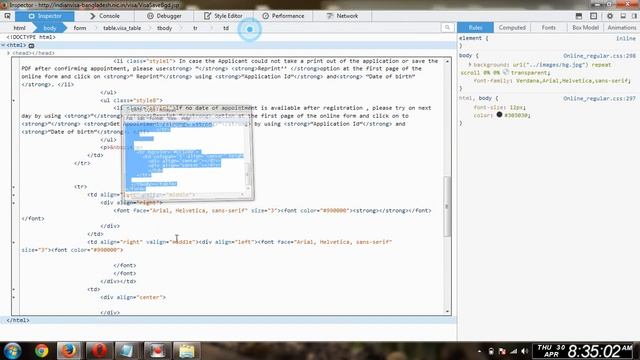Select the html breadcrumb
Image resolution: width=640 pixels, height=360 pixels.
tap(19, 28)
